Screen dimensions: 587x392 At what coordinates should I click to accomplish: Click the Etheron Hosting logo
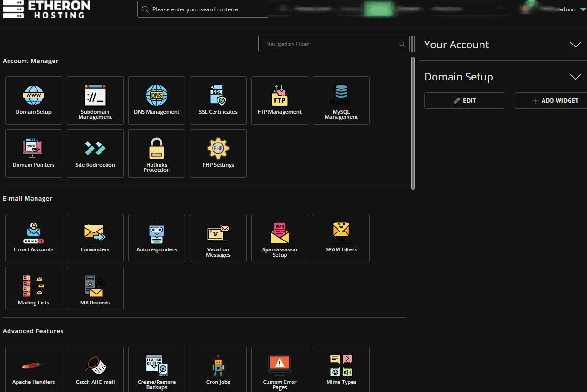46,9
